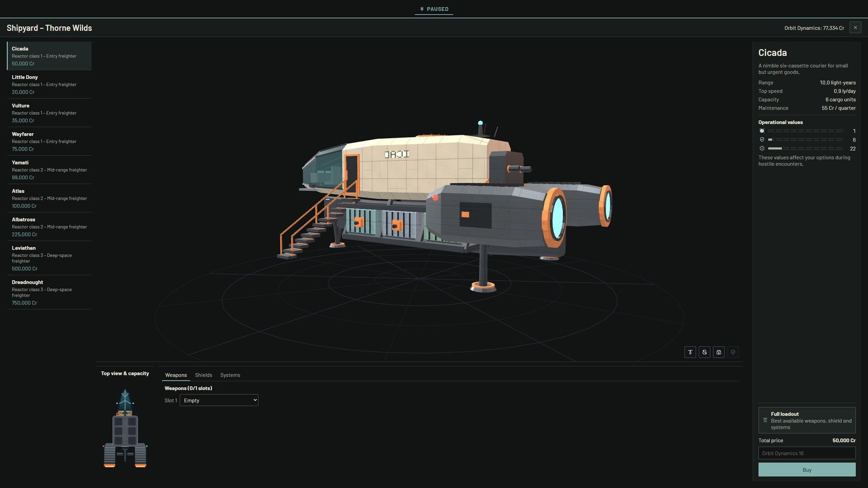Click the dimmed shield checkmark viewer icon
Screen dimensions: 868x488
point(733,352)
